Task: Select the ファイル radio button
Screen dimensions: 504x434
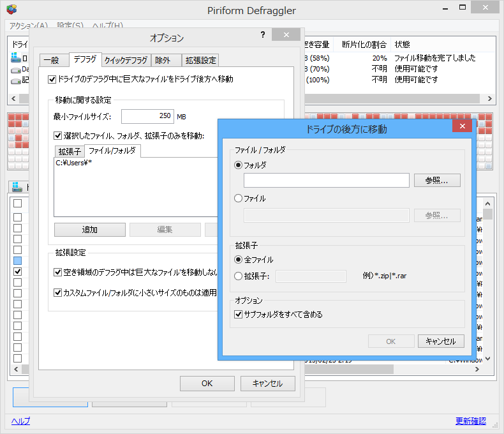Action: coord(238,198)
